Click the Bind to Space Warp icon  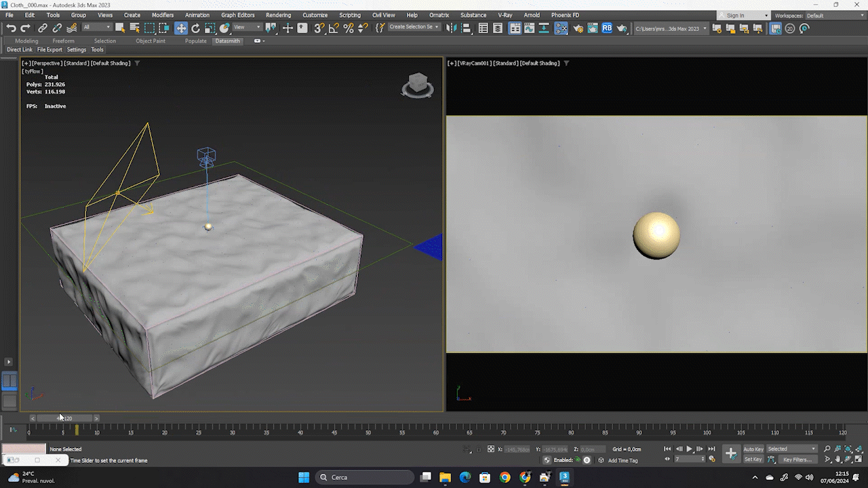click(72, 28)
